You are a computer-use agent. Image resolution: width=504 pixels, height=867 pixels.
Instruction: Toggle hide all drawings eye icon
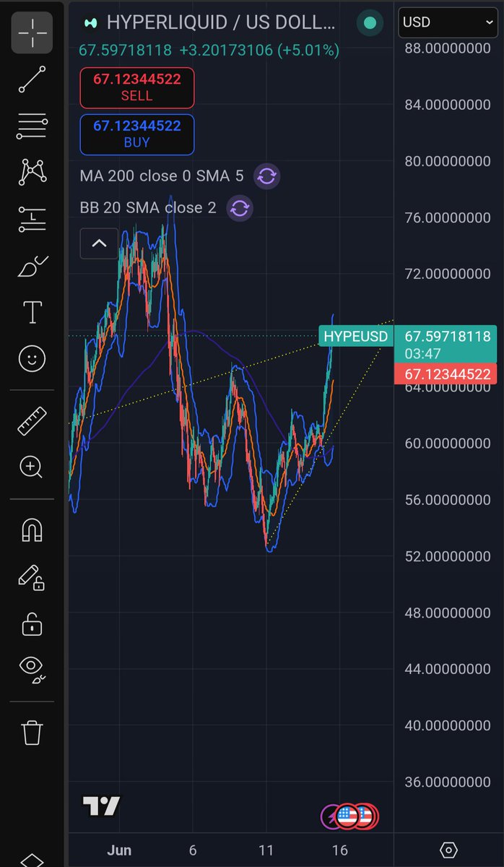coord(32,670)
